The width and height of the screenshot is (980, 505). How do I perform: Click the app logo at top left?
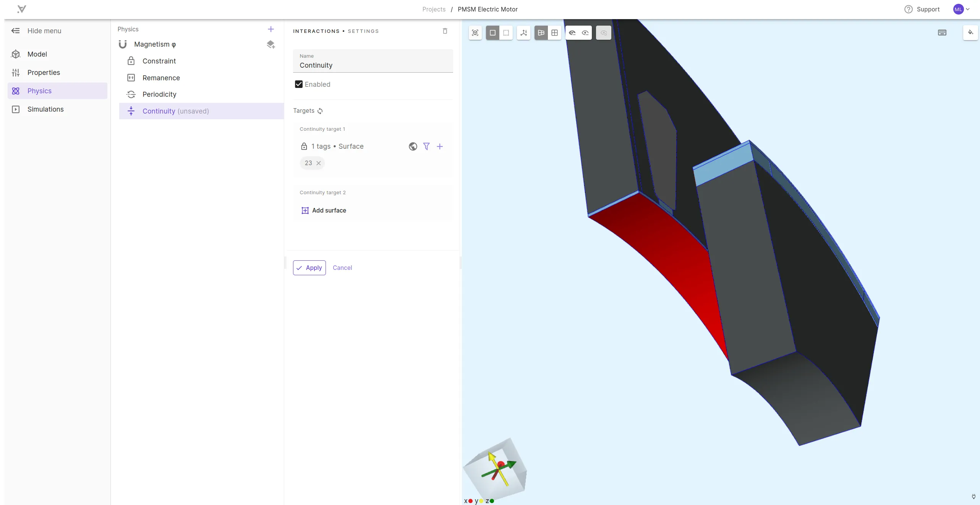coord(22,9)
